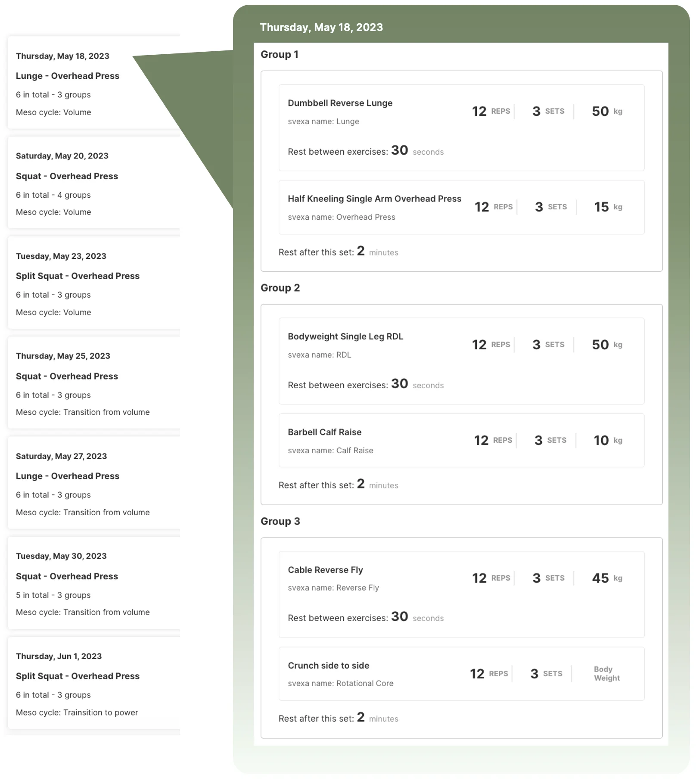Click the Group 1 heading
This screenshot has height=784, width=696.
[x=279, y=55]
